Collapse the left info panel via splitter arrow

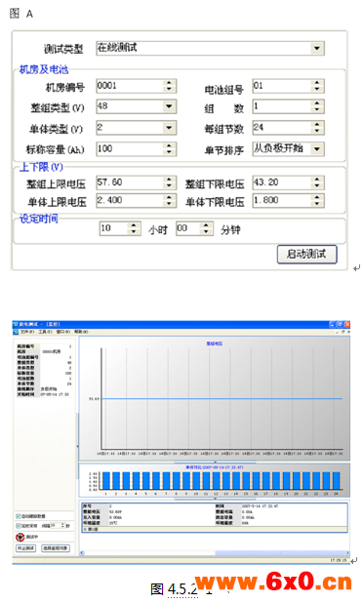(x=77, y=446)
